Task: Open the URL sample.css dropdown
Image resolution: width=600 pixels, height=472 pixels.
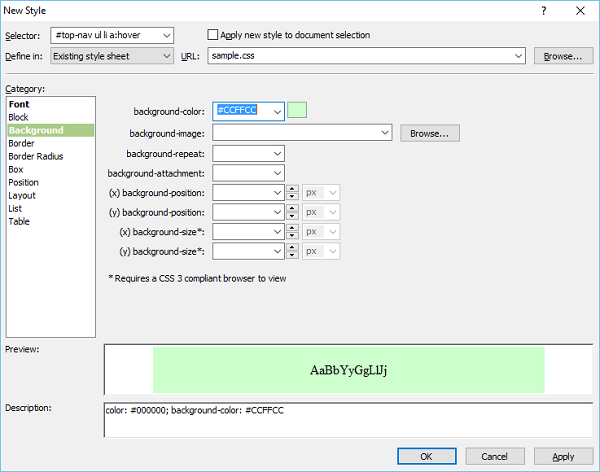Action: click(517, 56)
